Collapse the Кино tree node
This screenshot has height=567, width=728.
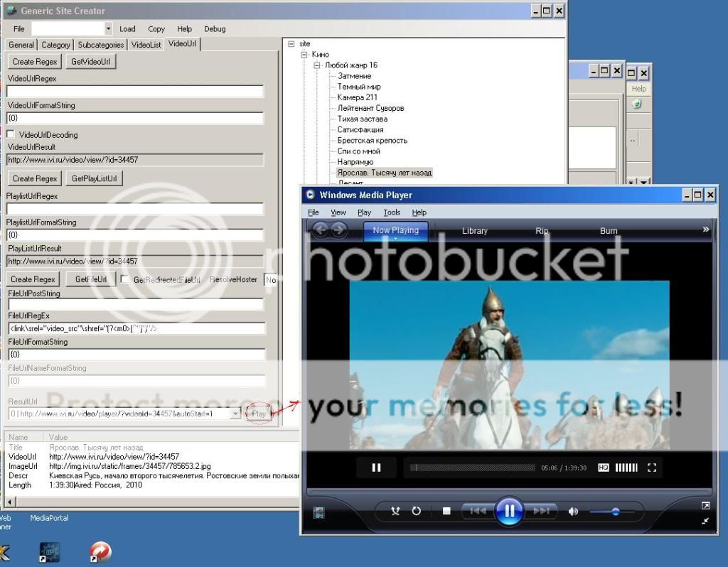(x=304, y=53)
